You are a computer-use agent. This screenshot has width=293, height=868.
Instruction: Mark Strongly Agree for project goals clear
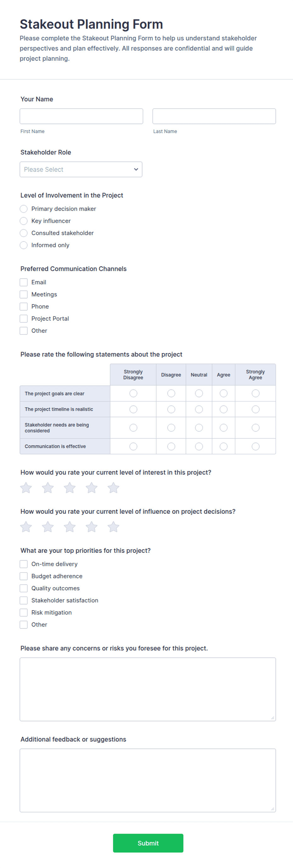tap(256, 393)
